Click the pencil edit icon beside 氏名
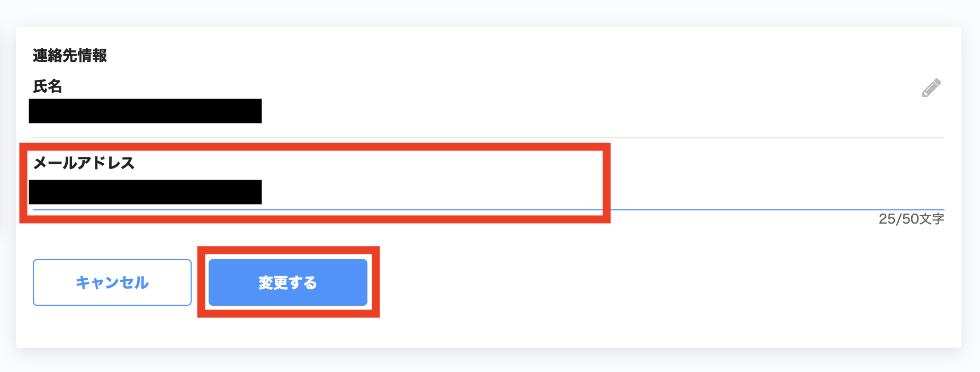Screen dimensions: 980x372 [931, 88]
